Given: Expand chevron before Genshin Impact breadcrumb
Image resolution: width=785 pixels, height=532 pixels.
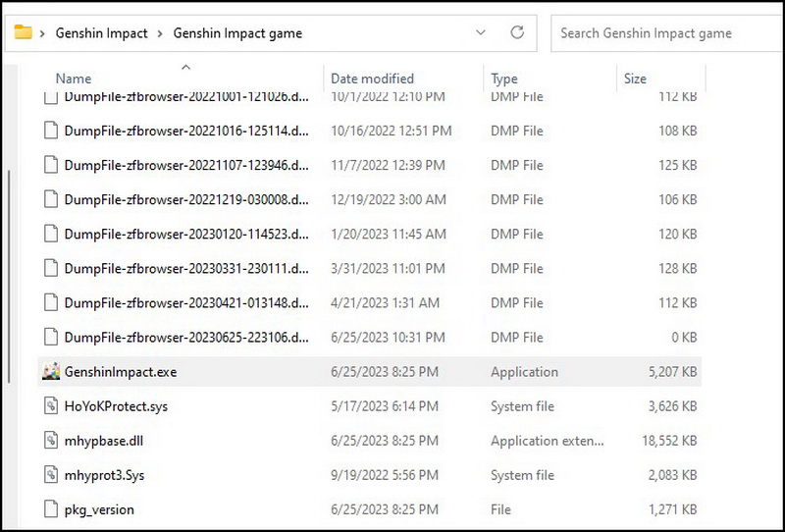Looking at the screenshot, I should coord(42,33).
